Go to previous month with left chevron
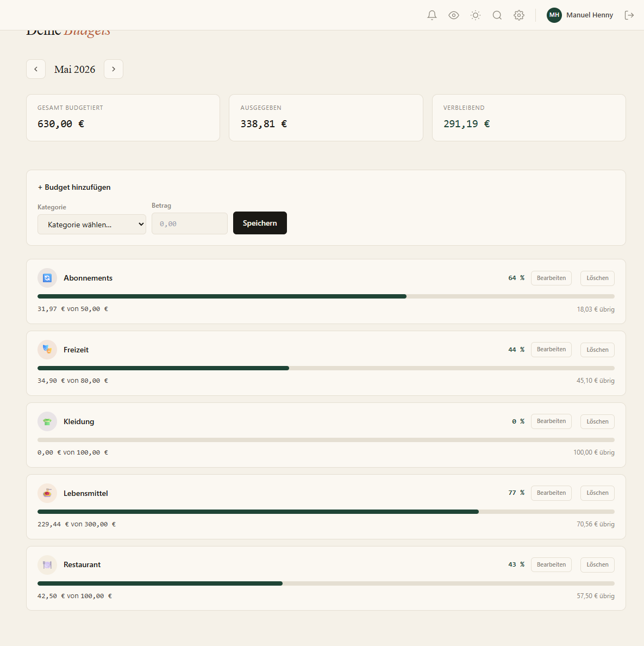This screenshot has height=646, width=644. [x=36, y=69]
